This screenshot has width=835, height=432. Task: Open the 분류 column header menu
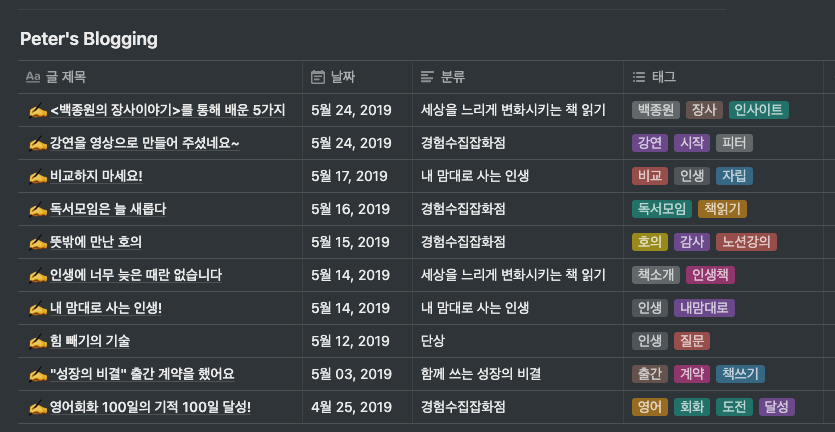tap(518, 77)
